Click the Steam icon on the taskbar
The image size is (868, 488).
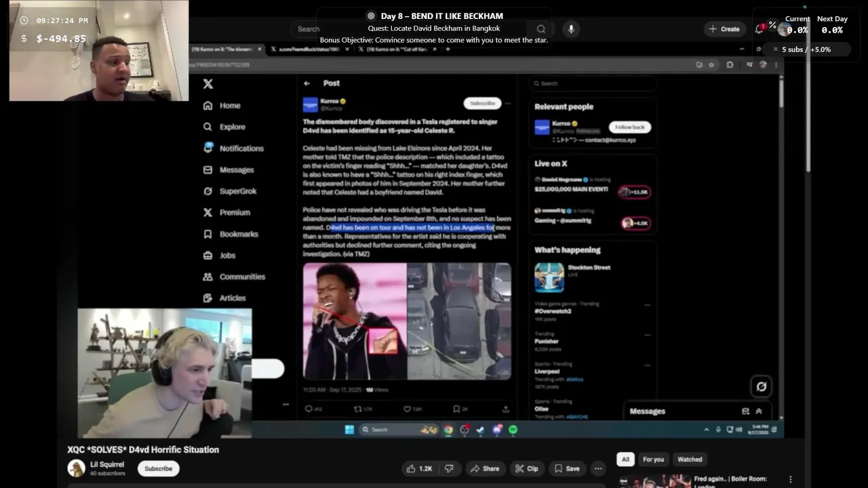(481, 430)
